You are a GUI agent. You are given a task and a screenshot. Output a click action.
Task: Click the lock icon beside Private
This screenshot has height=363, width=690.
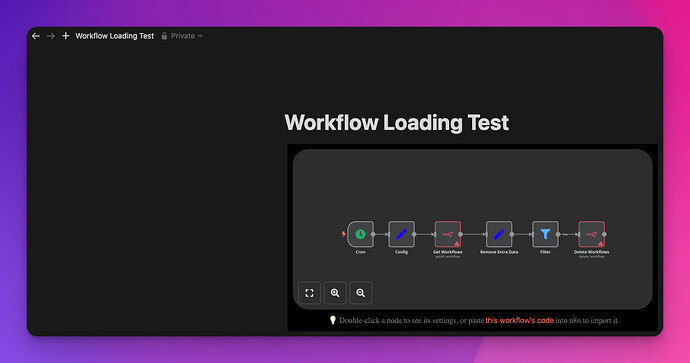click(164, 36)
